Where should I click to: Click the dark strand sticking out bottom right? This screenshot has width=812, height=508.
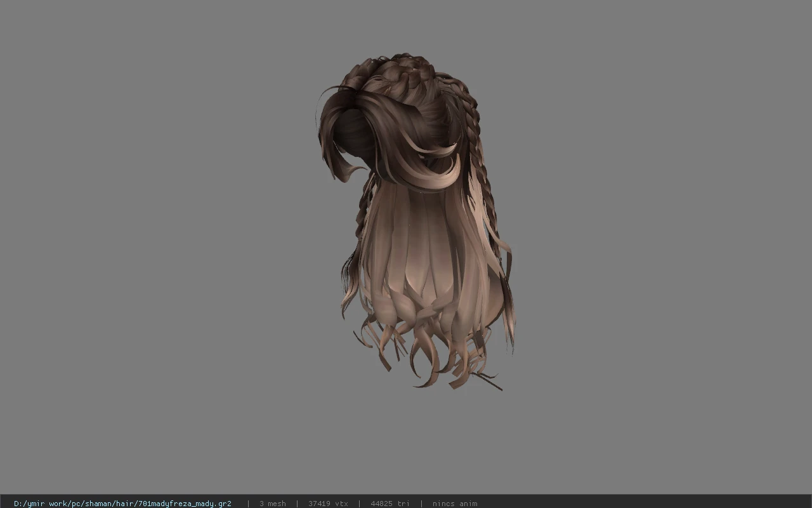488,381
